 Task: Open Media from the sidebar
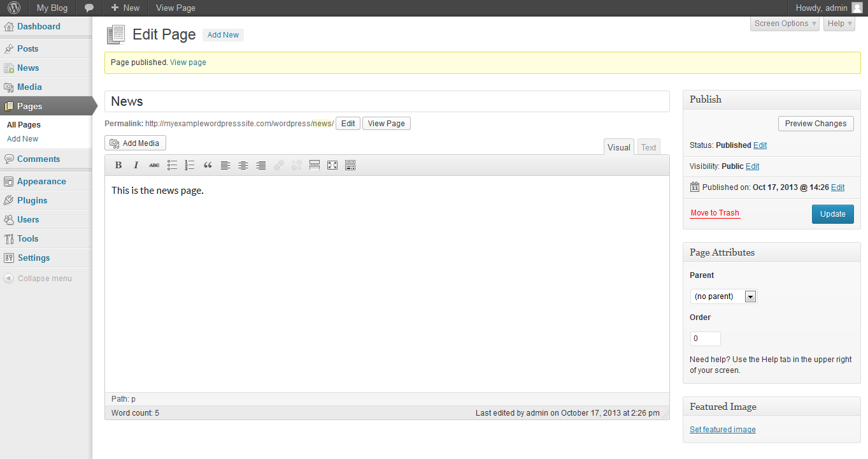(29, 87)
